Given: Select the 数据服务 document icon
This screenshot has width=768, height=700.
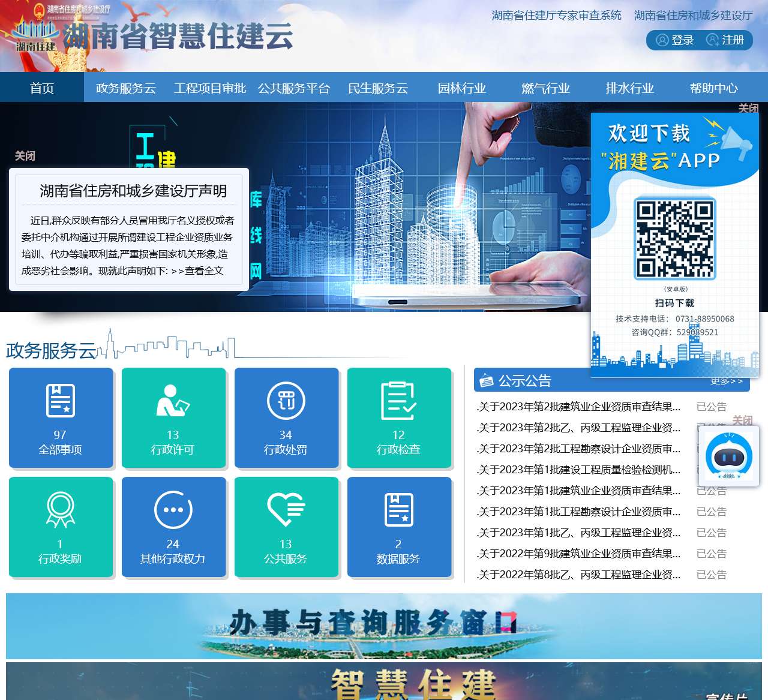Looking at the screenshot, I should [398, 509].
